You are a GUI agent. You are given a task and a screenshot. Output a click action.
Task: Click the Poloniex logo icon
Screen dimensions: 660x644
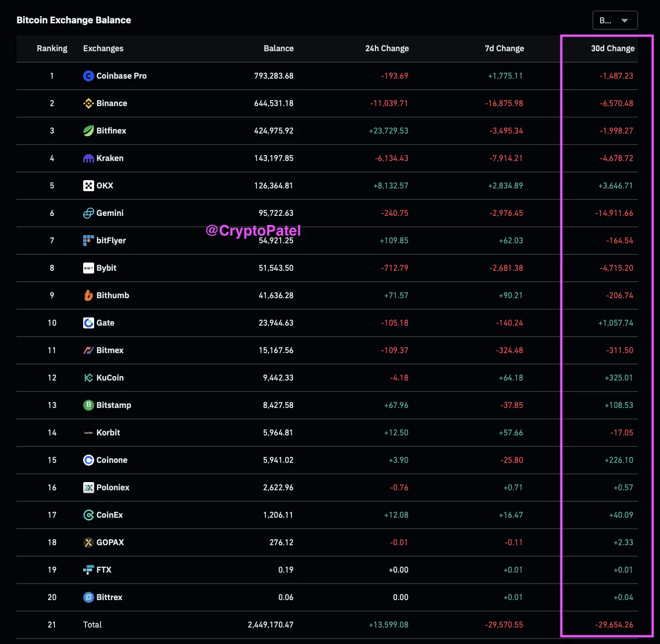(88, 488)
